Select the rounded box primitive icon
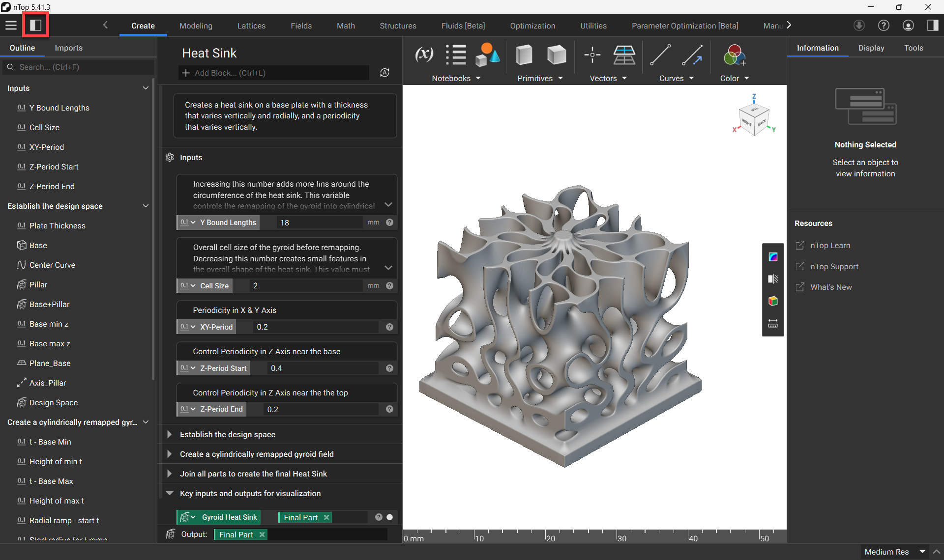The width and height of the screenshot is (944, 560). coord(557,55)
